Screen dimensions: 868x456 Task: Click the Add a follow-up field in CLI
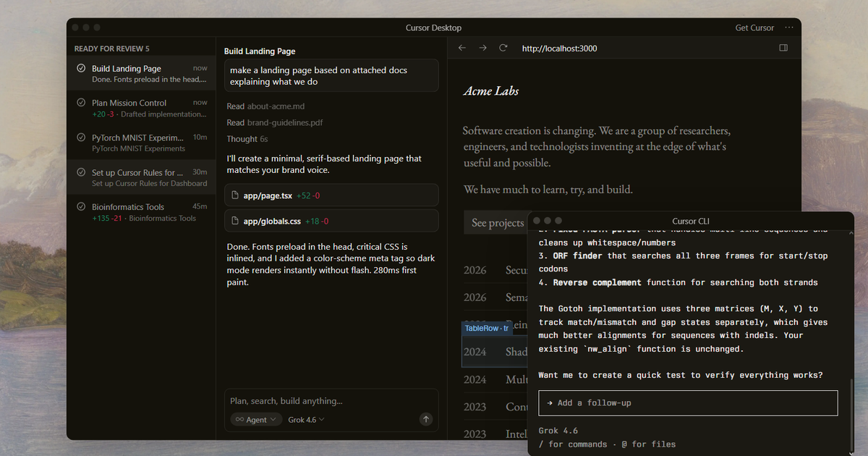(688, 403)
